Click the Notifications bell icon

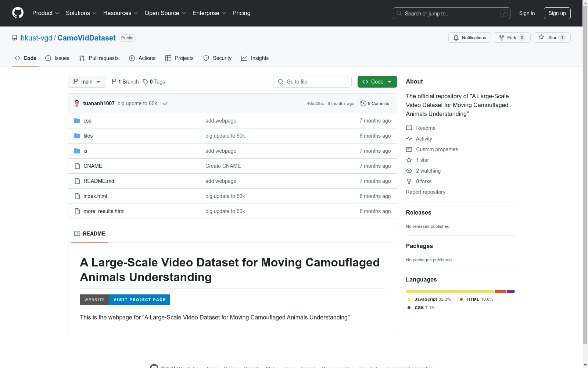click(x=456, y=38)
